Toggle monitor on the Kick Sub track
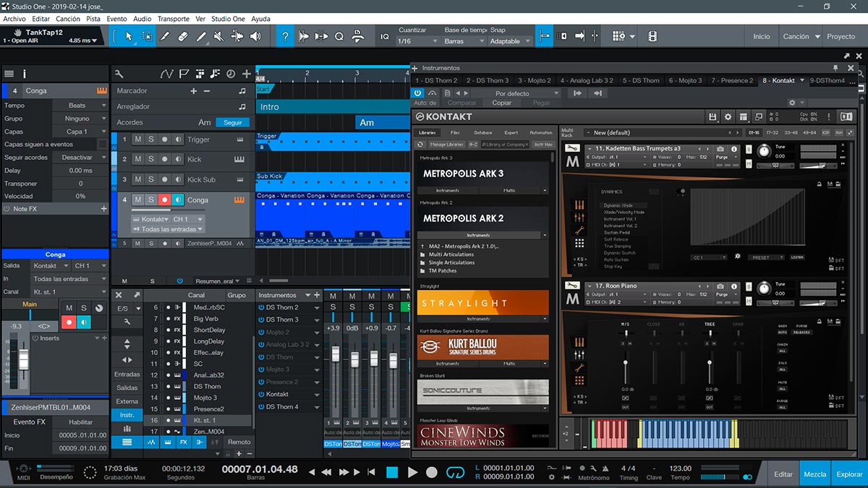 pyautogui.click(x=178, y=179)
